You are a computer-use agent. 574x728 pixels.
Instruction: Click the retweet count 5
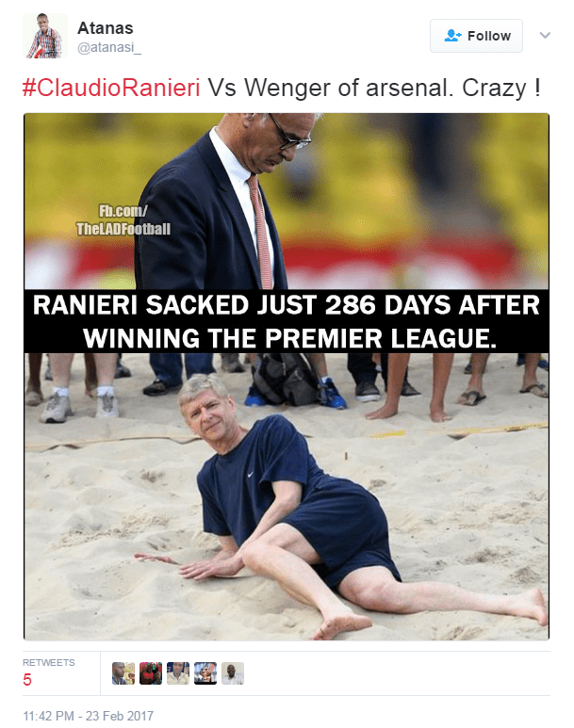pos(27,680)
